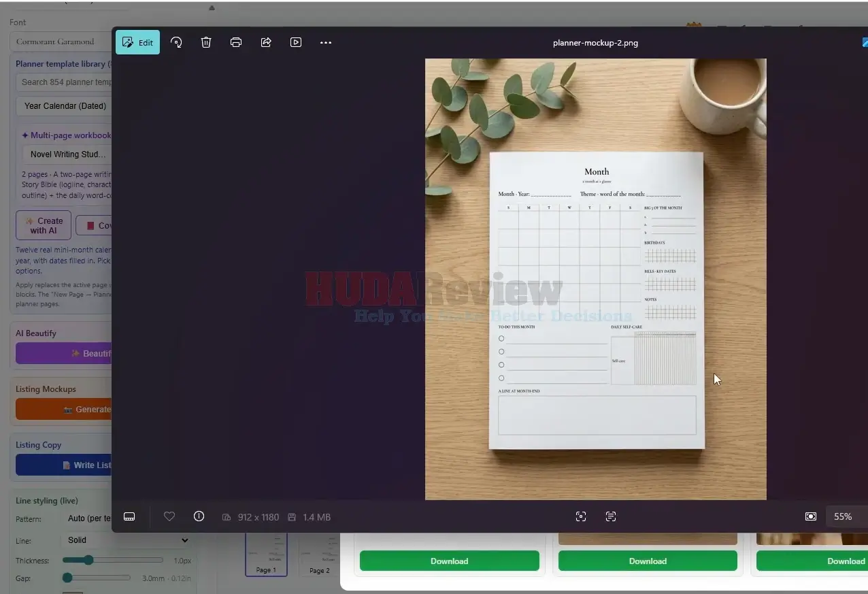This screenshot has width=868, height=594.
Task: Click the Edit button in Photos viewer
Action: click(137, 42)
